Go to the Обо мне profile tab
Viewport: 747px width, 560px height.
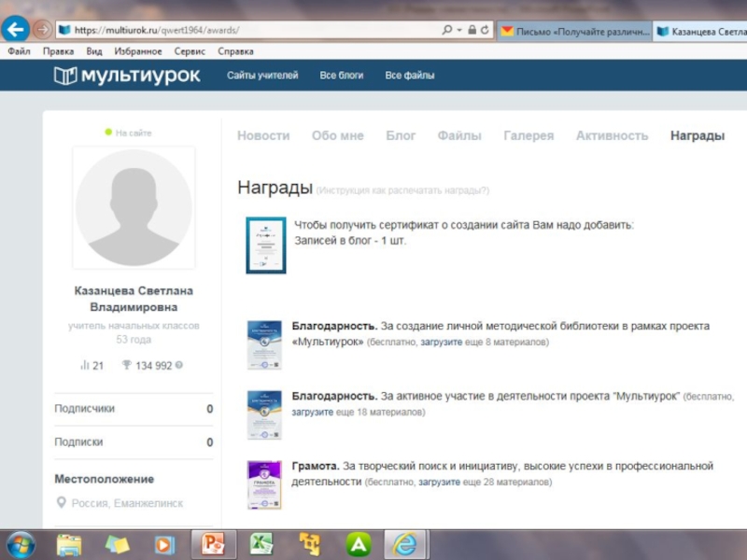pyautogui.click(x=338, y=135)
